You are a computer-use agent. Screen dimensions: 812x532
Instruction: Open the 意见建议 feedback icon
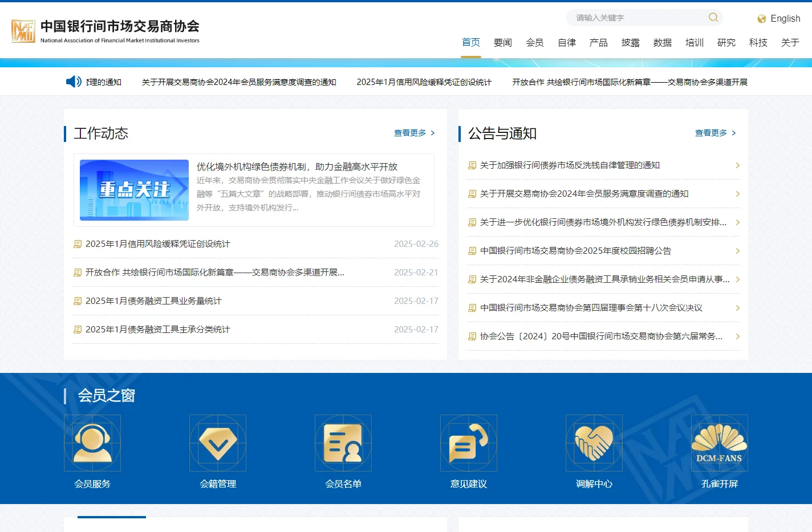469,443
